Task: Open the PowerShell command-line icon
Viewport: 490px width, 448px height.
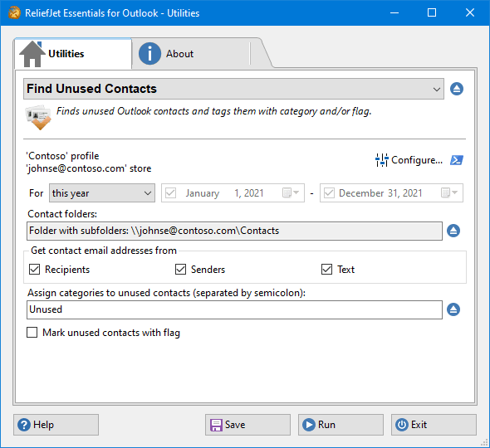Action: (x=457, y=160)
